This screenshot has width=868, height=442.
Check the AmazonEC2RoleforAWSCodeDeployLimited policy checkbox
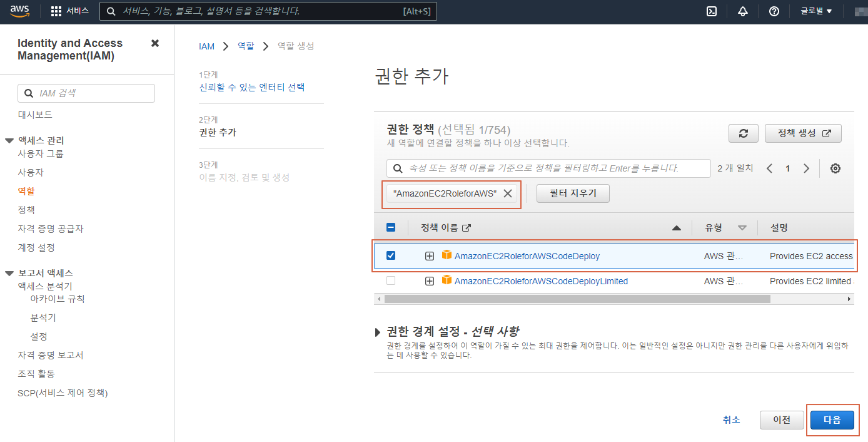tap(391, 280)
